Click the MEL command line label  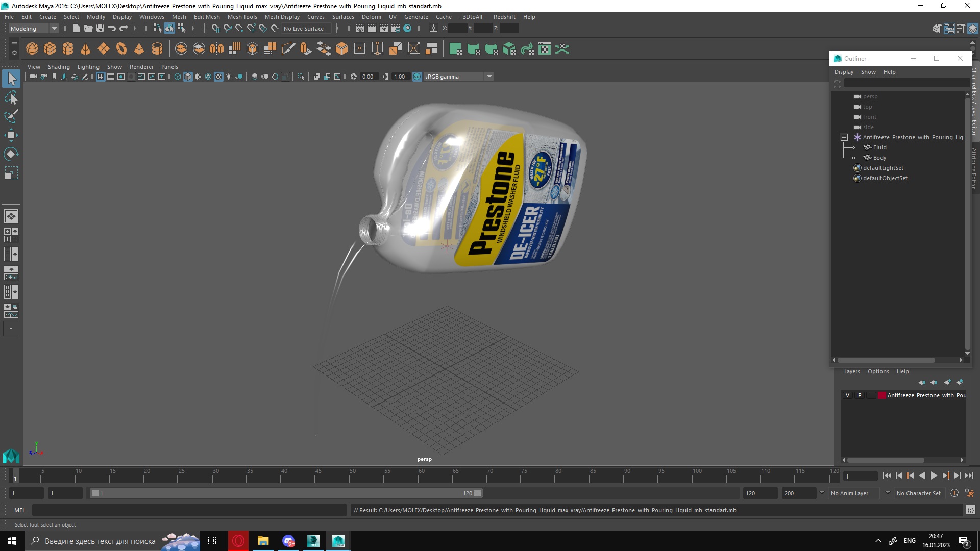20,510
